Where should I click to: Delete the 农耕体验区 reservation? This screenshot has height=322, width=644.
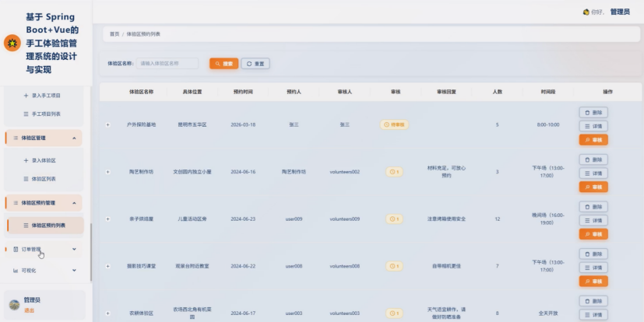tap(593, 301)
